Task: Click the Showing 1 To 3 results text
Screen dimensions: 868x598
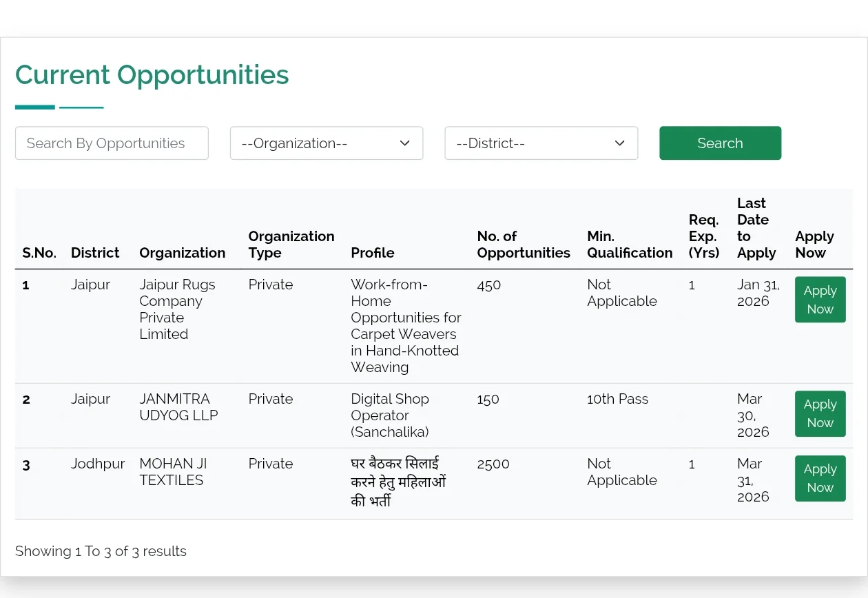Action: click(101, 551)
